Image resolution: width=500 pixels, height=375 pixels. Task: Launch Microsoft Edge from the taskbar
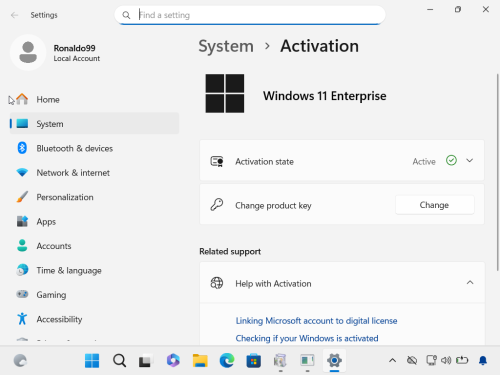coord(227,361)
